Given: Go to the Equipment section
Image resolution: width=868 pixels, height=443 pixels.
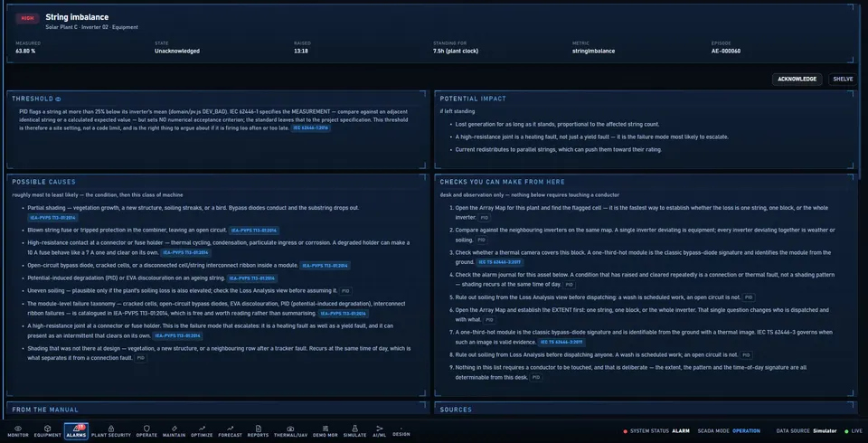Looking at the screenshot, I should point(48,431).
